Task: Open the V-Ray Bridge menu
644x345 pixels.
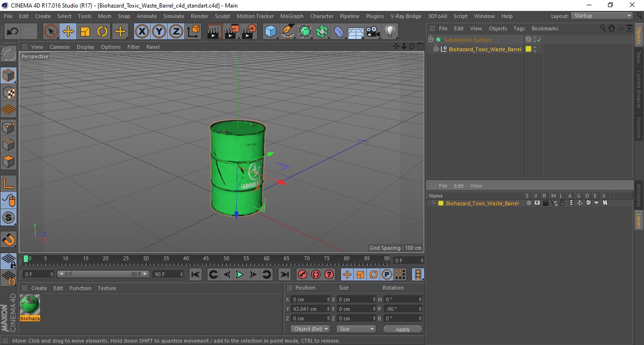Action: click(406, 16)
